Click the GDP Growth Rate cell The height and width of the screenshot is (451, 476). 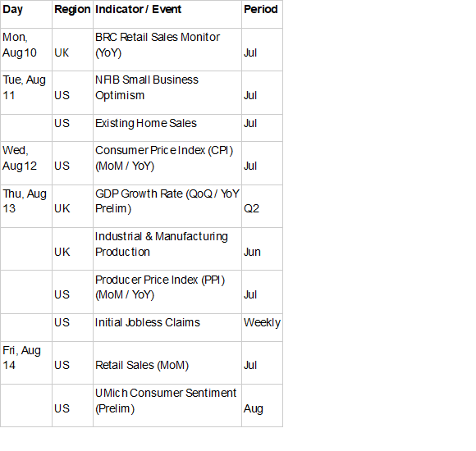[x=167, y=207]
